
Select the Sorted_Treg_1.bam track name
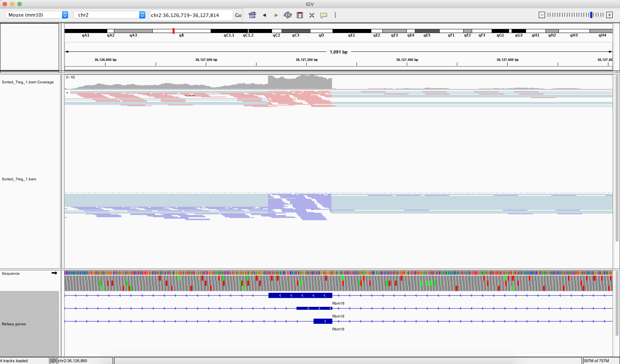(x=19, y=179)
